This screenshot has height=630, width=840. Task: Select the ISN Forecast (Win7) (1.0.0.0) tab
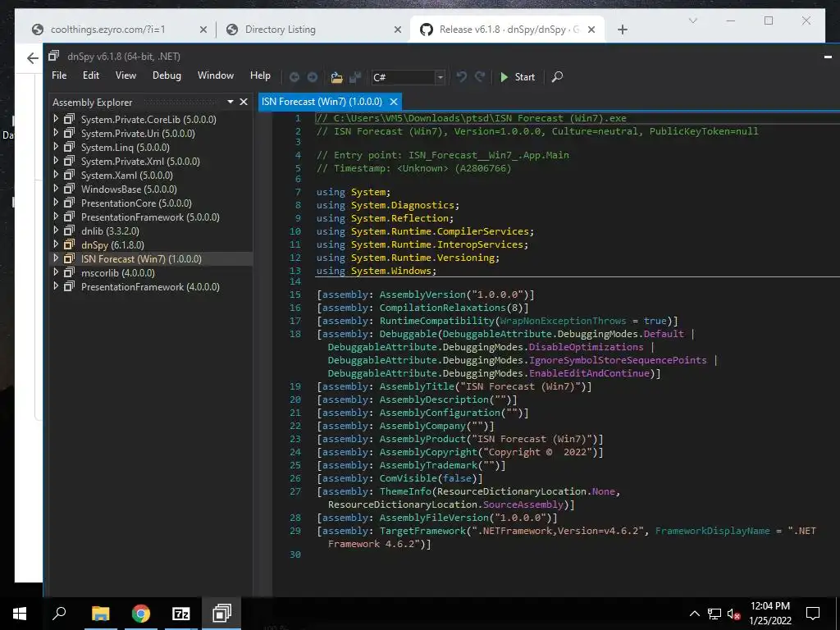click(322, 102)
